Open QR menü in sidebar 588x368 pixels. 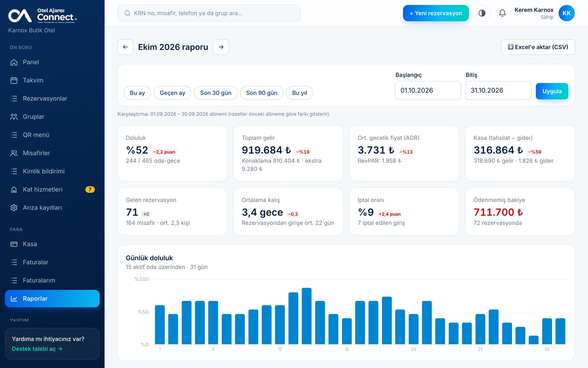tap(52, 135)
